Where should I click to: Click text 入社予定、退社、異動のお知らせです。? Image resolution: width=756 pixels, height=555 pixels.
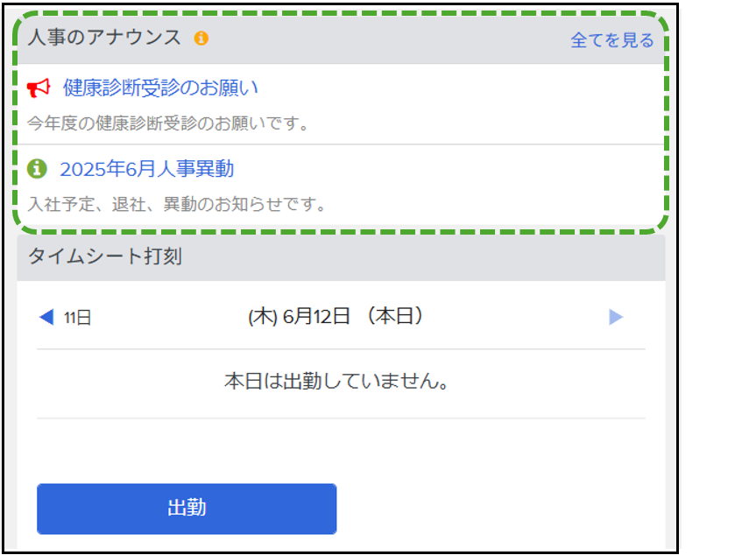[x=176, y=204]
